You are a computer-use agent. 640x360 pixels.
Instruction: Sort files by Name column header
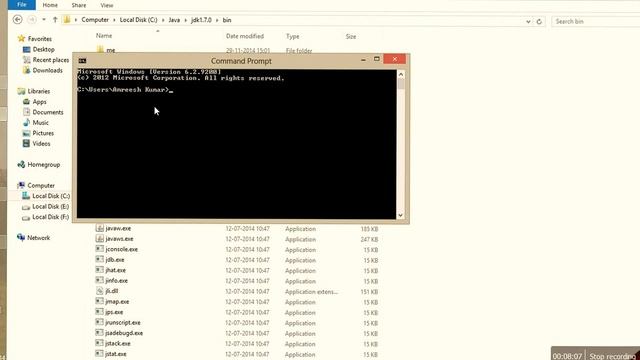(x=104, y=36)
